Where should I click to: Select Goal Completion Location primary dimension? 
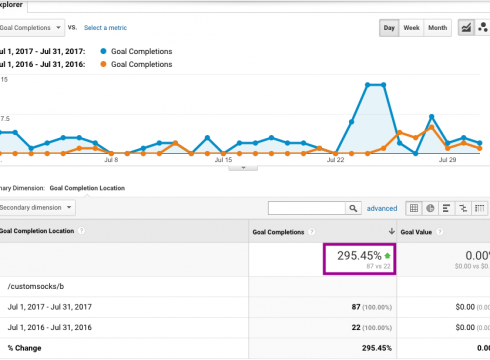point(87,188)
